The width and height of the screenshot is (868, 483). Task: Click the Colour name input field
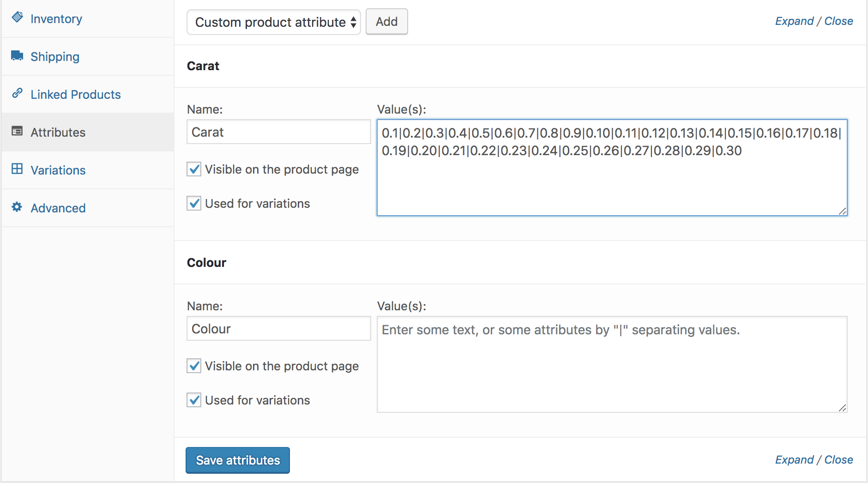click(279, 329)
